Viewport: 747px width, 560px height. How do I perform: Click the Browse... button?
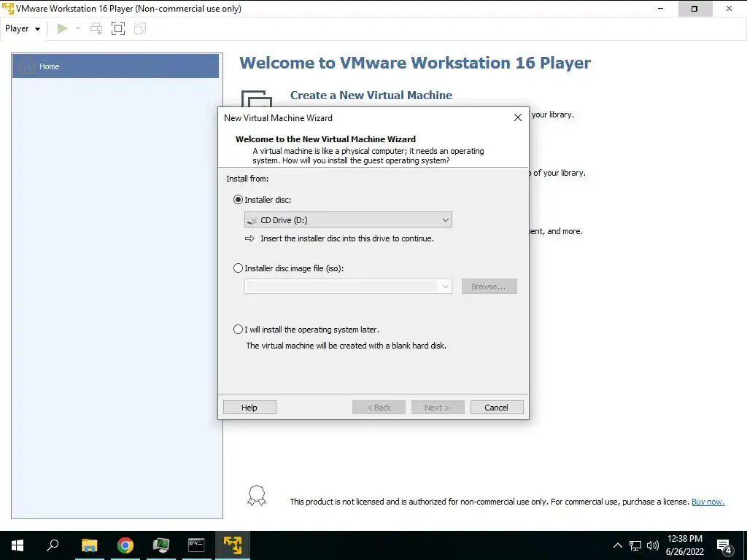(489, 287)
